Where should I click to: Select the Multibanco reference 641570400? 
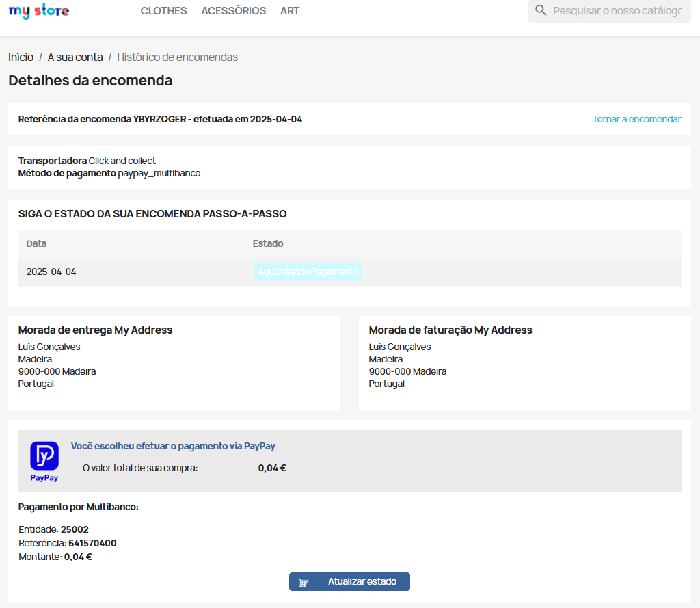(92, 543)
